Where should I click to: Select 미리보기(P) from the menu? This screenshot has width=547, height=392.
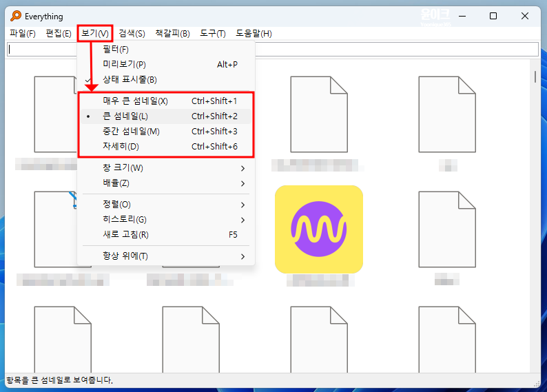click(x=166, y=65)
